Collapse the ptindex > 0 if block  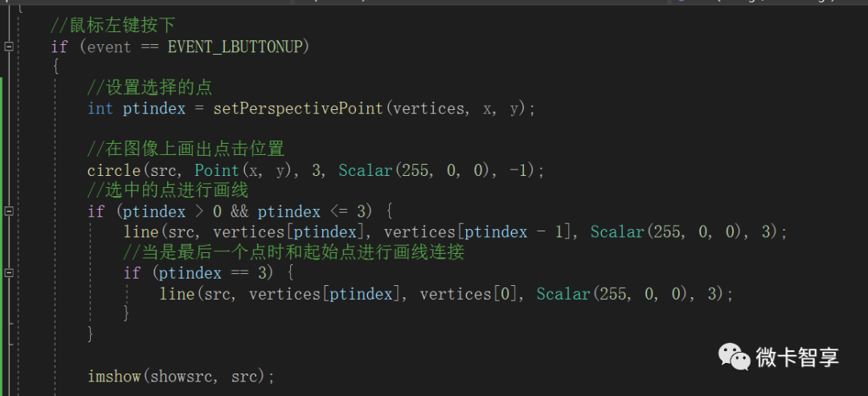tap(9, 211)
